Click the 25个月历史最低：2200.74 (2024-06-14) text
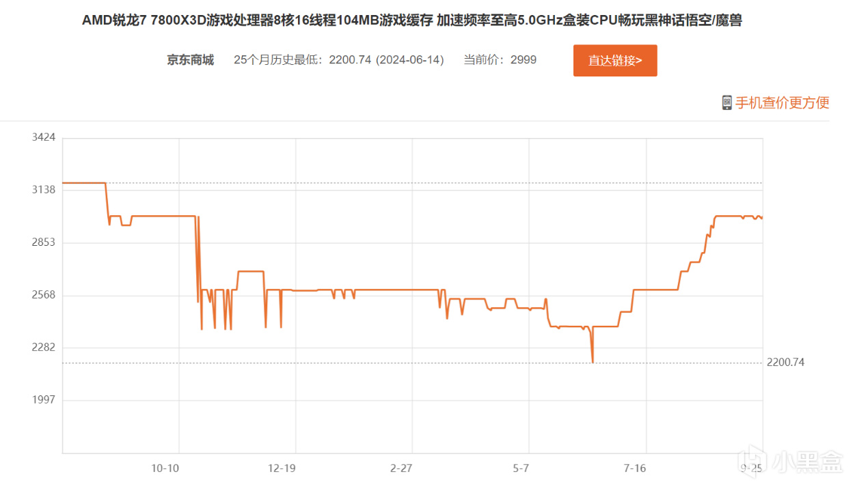Image resolution: width=868 pixels, height=491 pixels. coord(339,60)
